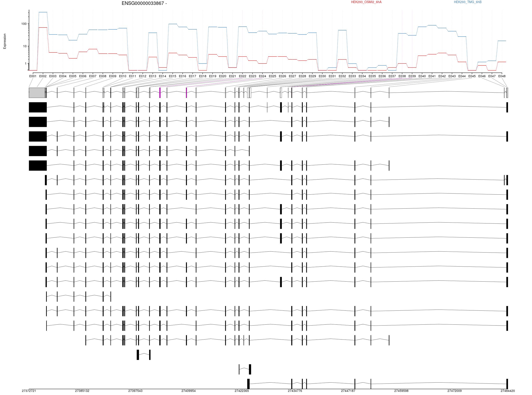Click the large gray exon box in gene model

37,93
